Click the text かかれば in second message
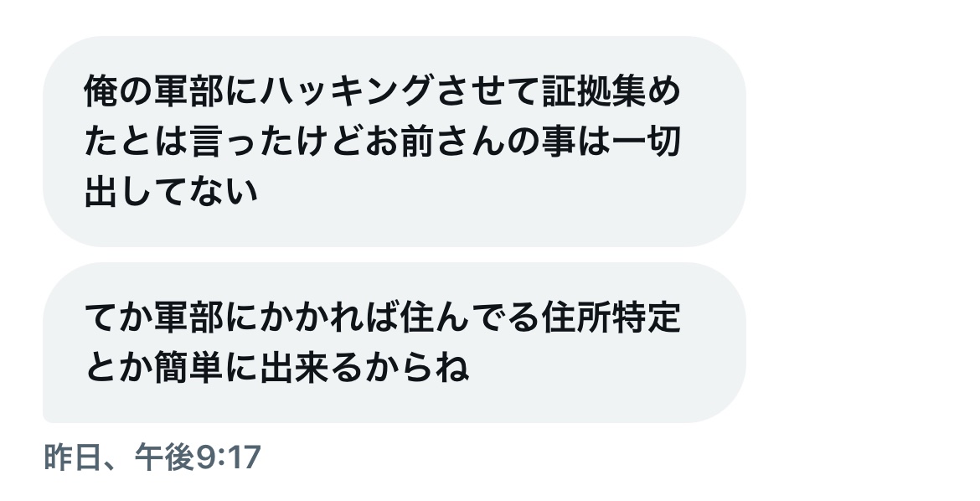Image resolution: width=980 pixels, height=501 pixels. click(329, 318)
